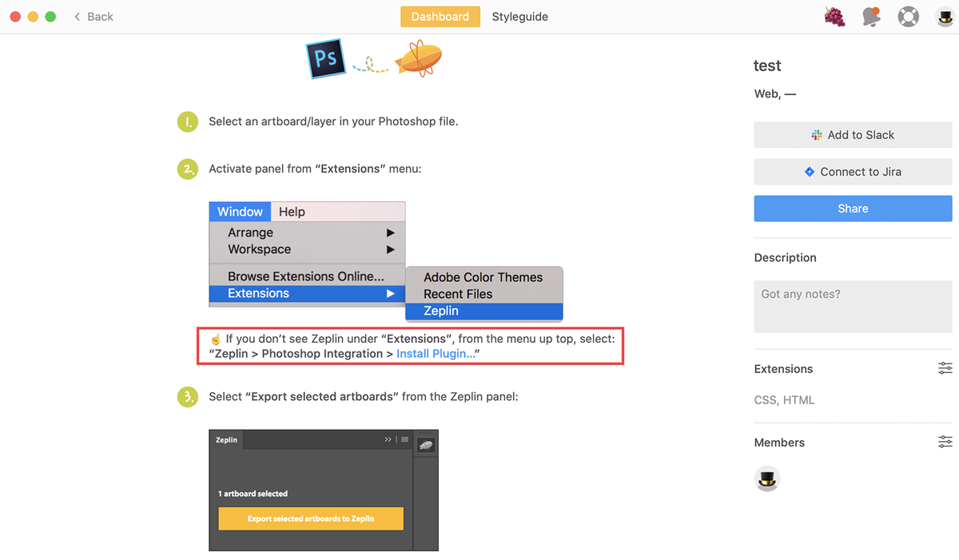Screen dimensions: 959x560
Task: Open Members settings sliders icon
Action: tap(945, 442)
